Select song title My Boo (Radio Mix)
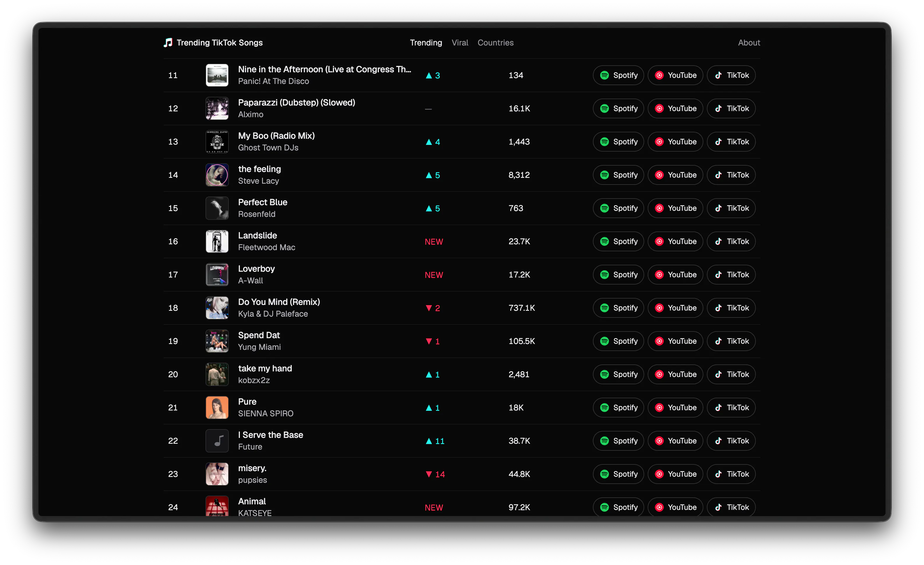The height and width of the screenshot is (565, 924). coord(276,136)
